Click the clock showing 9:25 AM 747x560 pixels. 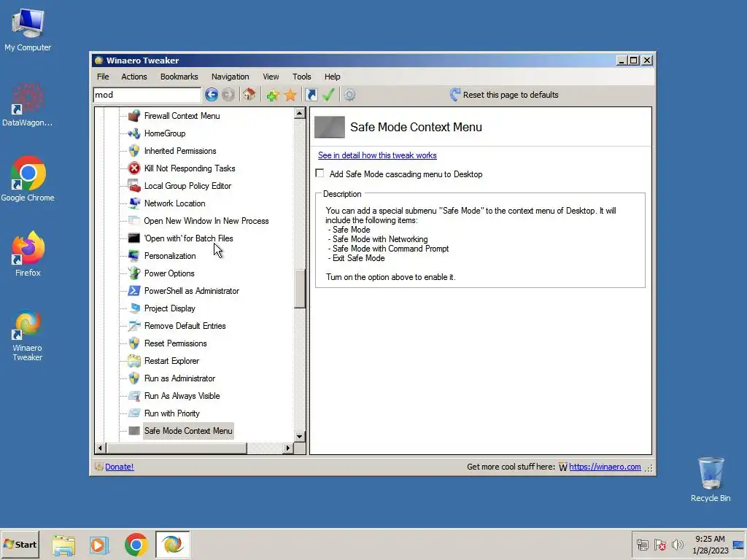(710, 539)
